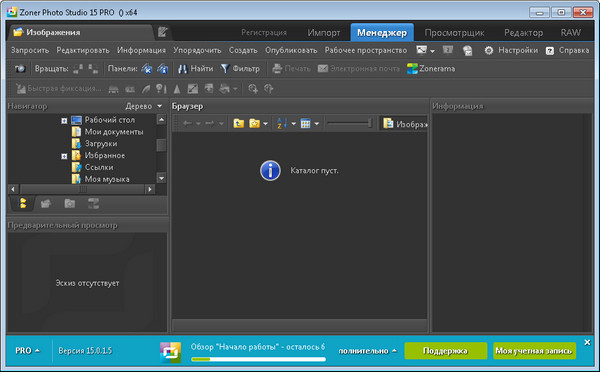
Task: Close the blue bottom info bar
Action: pyautogui.click(x=587, y=343)
